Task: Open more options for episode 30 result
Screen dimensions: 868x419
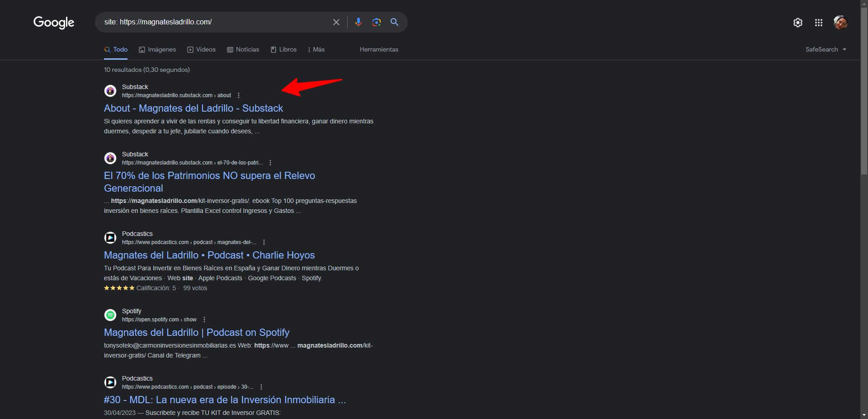Action: pyautogui.click(x=261, y=387)
